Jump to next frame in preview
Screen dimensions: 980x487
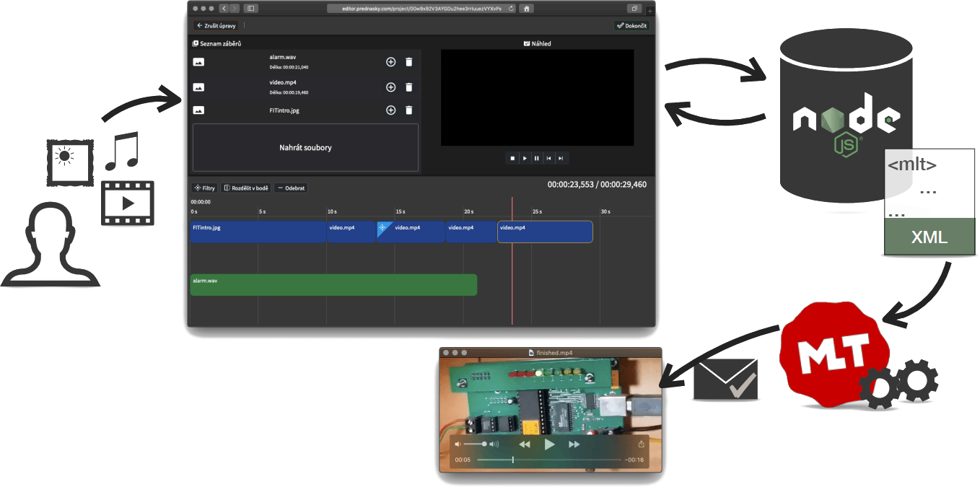561,158
